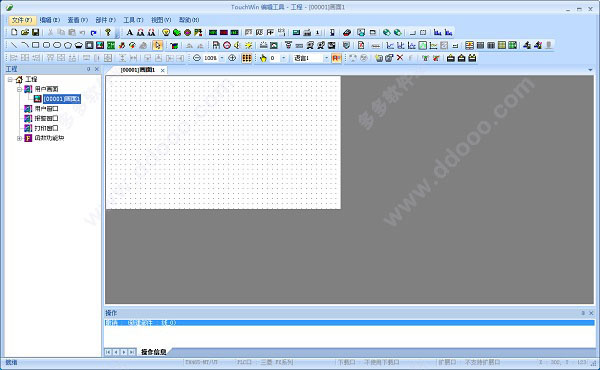Image resolution: width=600 pixels, height=370 pixels.
Task: Click the text 'A' tool icon
Action: pos(130,32)
